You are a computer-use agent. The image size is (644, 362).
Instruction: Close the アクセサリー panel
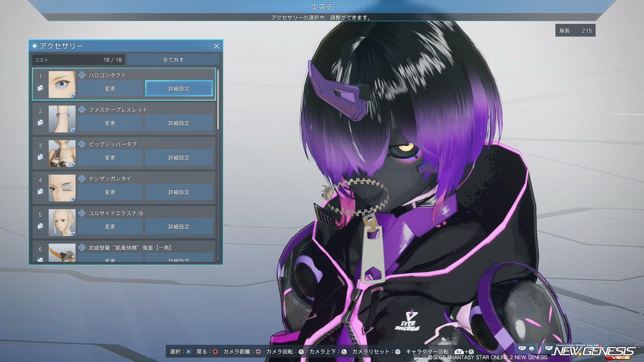point(216,46)
